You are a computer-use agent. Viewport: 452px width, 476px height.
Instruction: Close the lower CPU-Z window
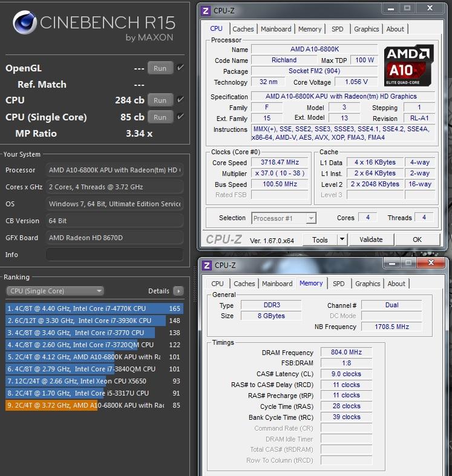pos(431,263)
